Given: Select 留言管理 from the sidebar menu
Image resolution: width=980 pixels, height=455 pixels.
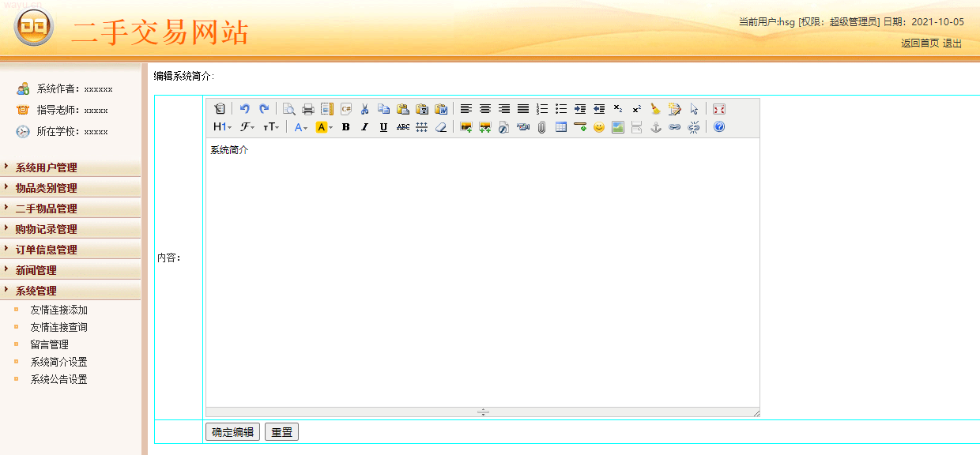Looking at the screenshot, I should [x=49, y=344].
